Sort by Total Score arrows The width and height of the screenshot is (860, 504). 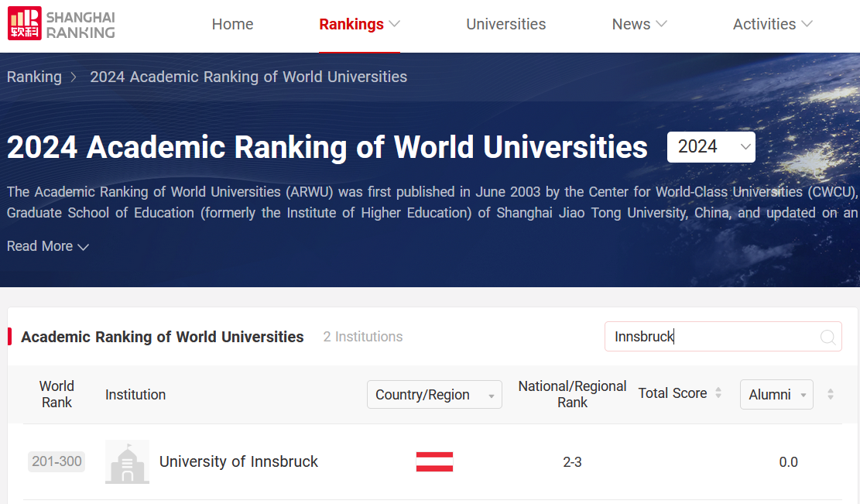pyautogui.click(x=718, y=393)
